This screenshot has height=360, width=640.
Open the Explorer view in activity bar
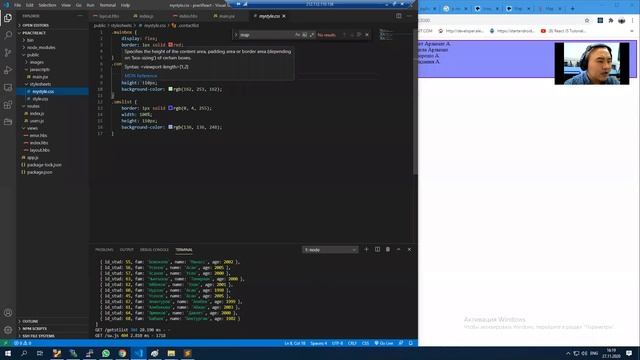[8, 18]
